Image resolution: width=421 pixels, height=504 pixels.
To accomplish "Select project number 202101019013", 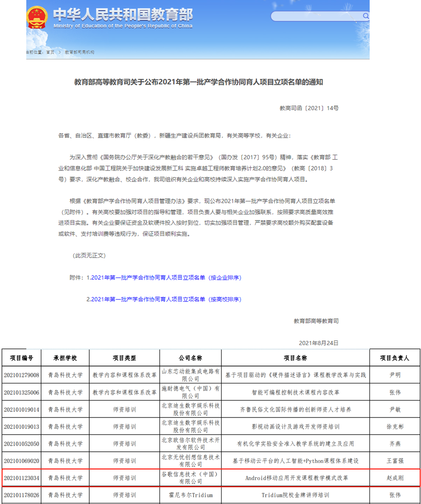I will coord(22,427).
